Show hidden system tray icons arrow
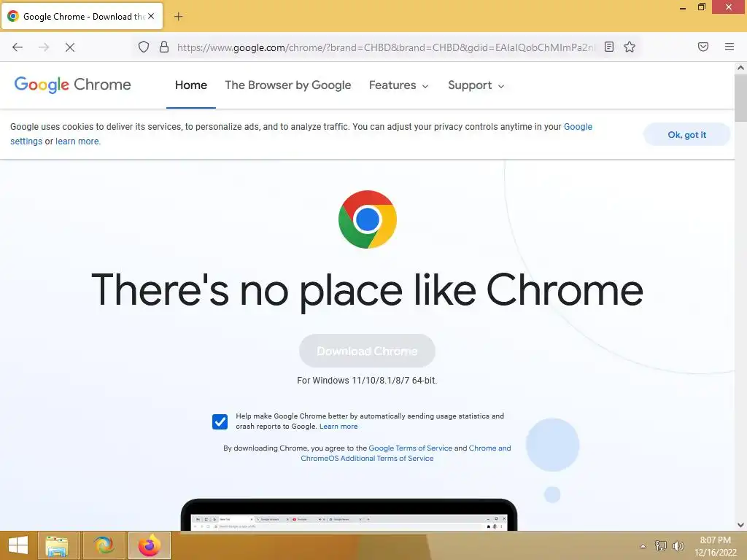The image size is (747, 560). [643, 546]
